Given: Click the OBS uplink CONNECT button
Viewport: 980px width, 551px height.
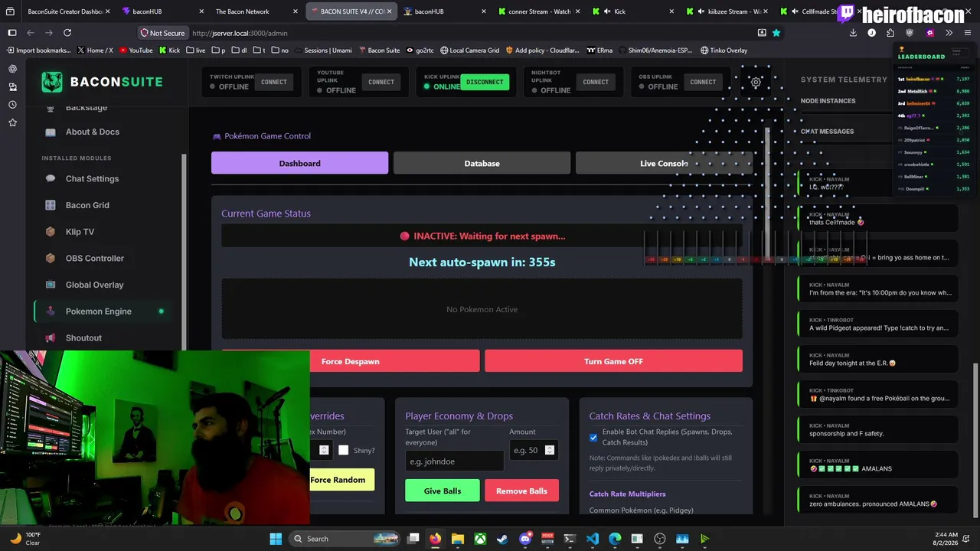Looking at the screenshot, I should pos(703,82).
